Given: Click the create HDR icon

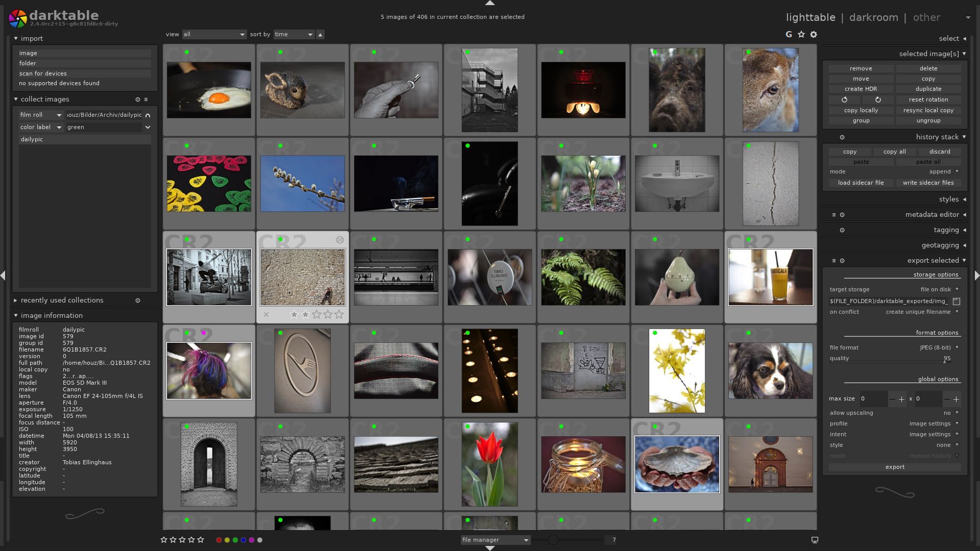Looking at the screenshot, I should [861, 89].
